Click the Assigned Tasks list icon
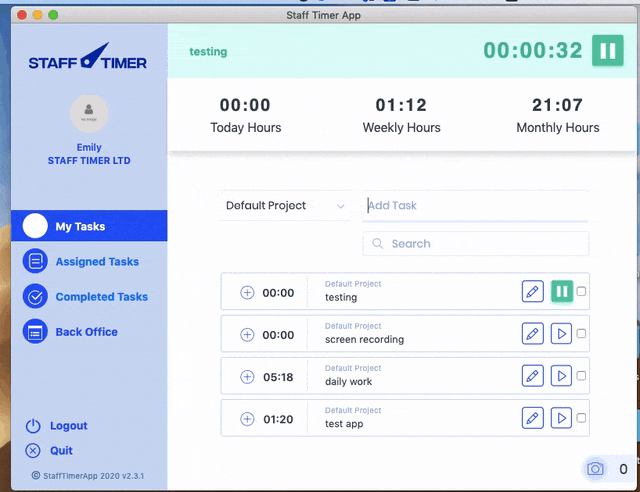This screenshot has height=492, width=640. 35,261
